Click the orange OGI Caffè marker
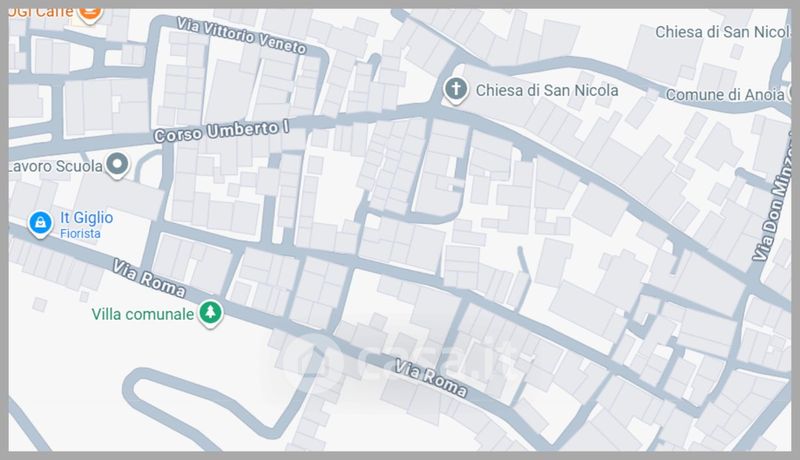Image resolution: width=800 pixels, height=460 pixels. (x=90, y=11)
